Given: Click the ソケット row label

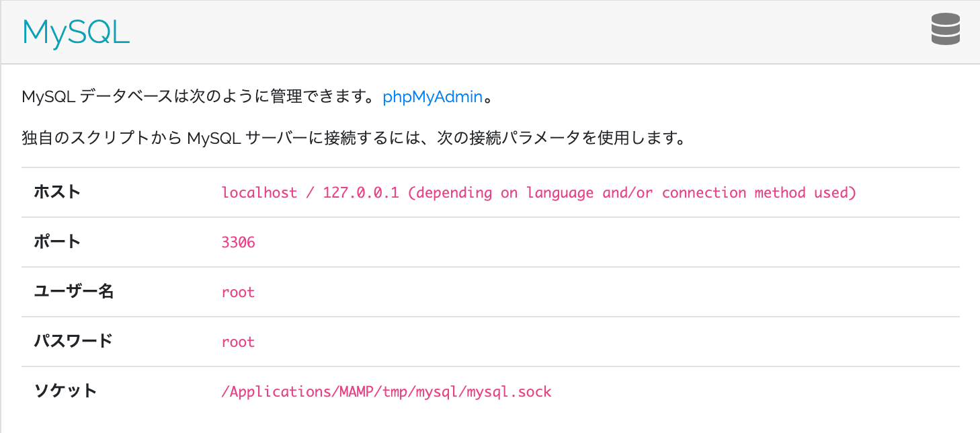Looking at the screenshot, I should coord(65,391).
